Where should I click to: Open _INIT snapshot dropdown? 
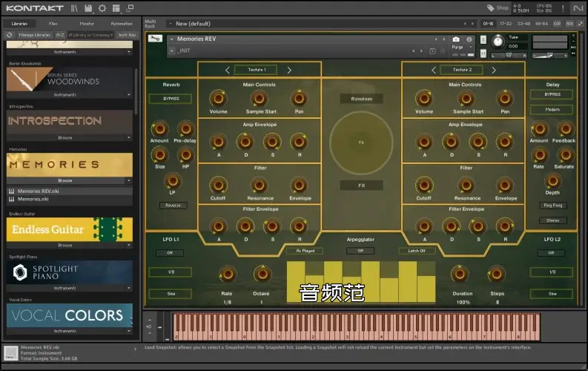172,50
